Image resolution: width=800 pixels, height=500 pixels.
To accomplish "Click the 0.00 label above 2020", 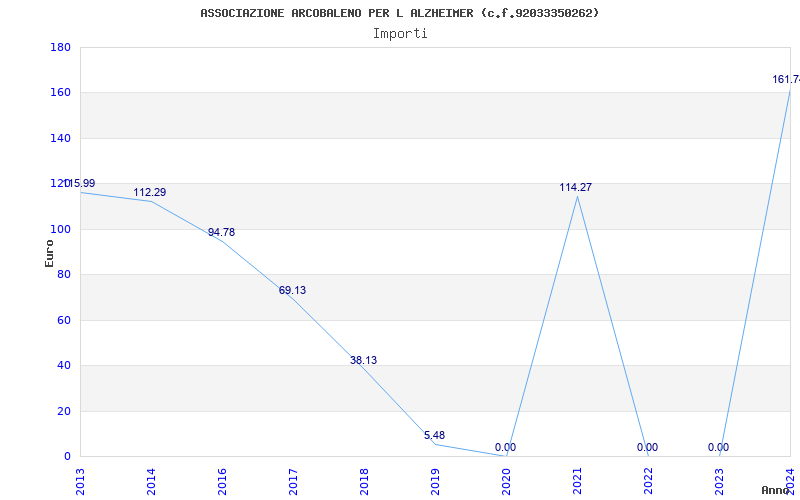I will coord(505,447).
